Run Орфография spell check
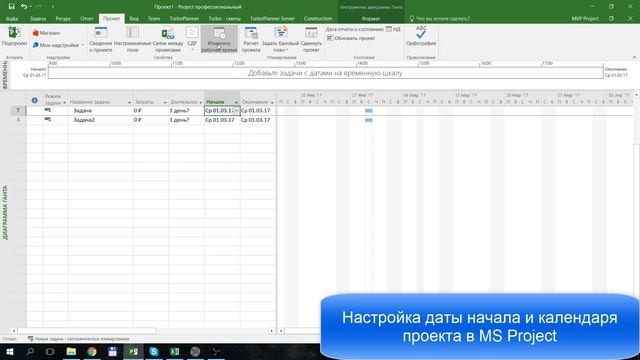640x360 pixels. [421, 36]
